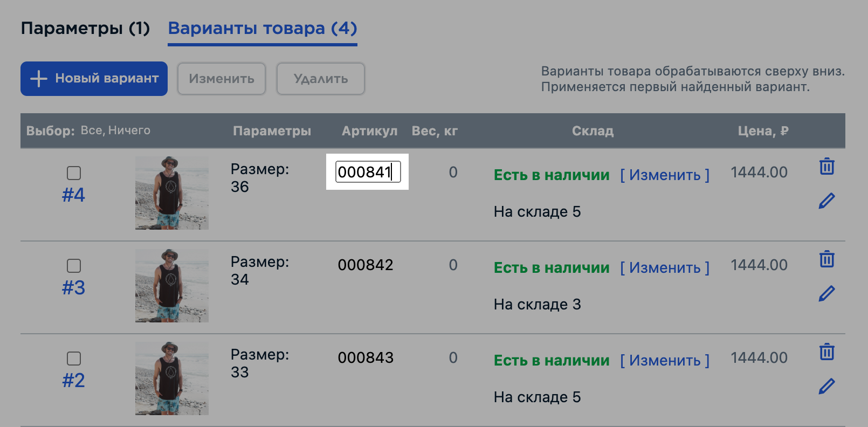The image size is (868, 427).
Task: Change stock status for size 36 variant
Action: click(665, 175)
